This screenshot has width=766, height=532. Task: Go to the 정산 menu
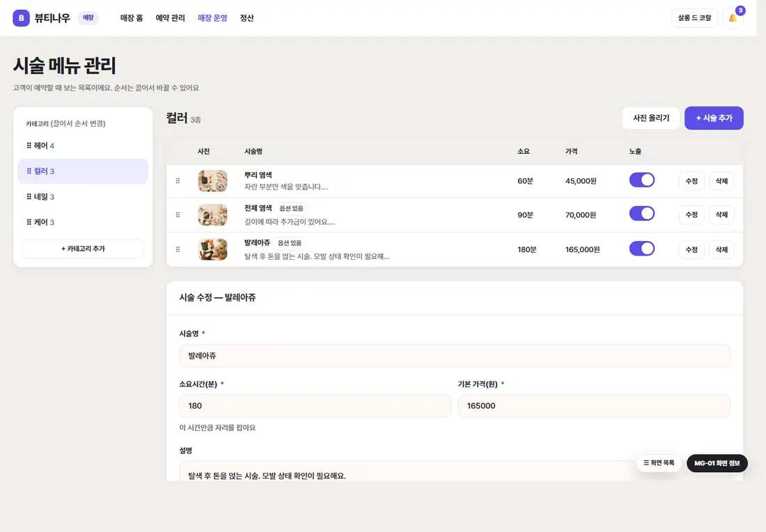coord(247,18)
